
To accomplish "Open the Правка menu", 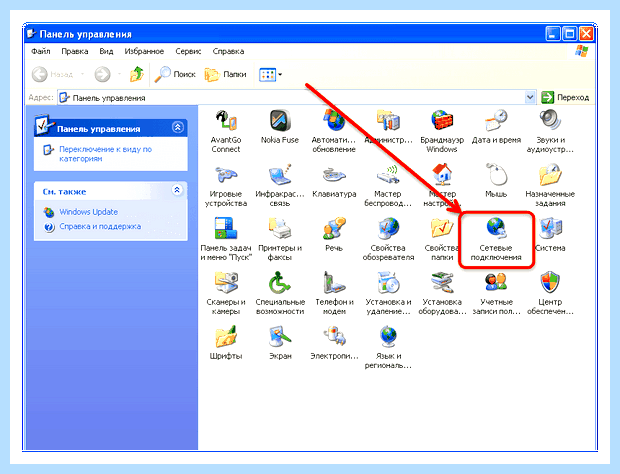I will pos(75,51).
